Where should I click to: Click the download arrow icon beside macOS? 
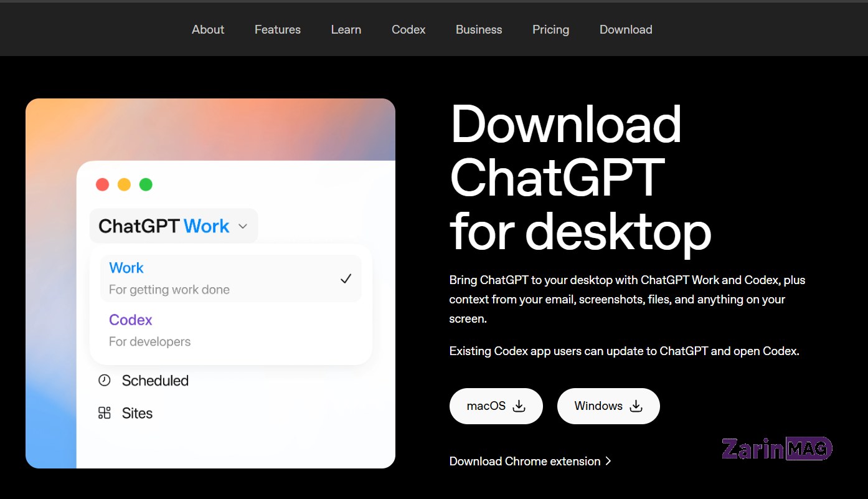point(519,406)
